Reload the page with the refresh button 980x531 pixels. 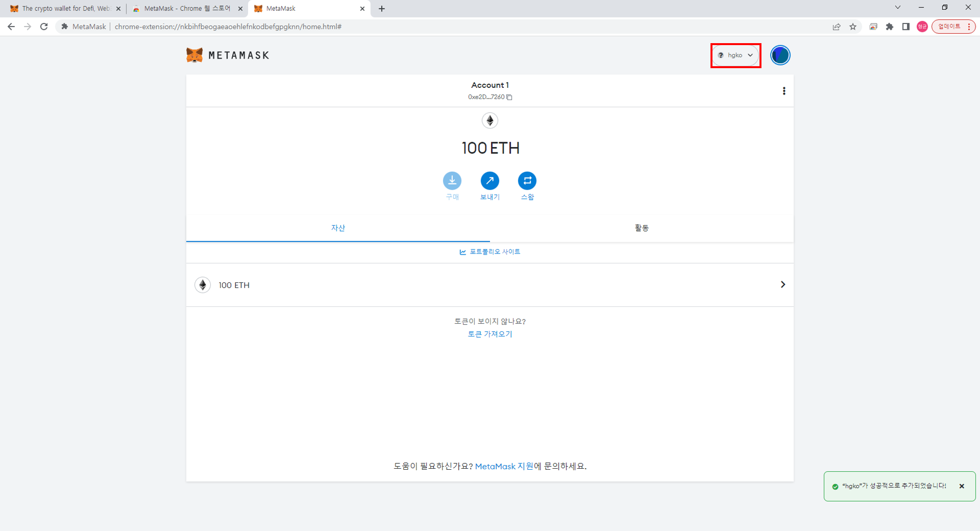click(44, 26)
